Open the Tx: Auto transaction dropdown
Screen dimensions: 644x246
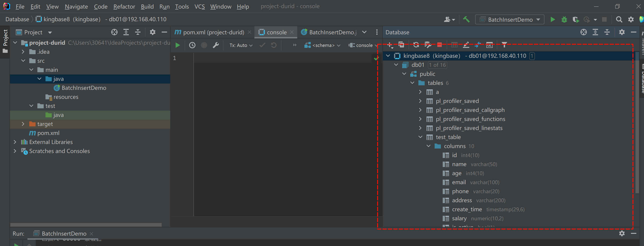241,45
